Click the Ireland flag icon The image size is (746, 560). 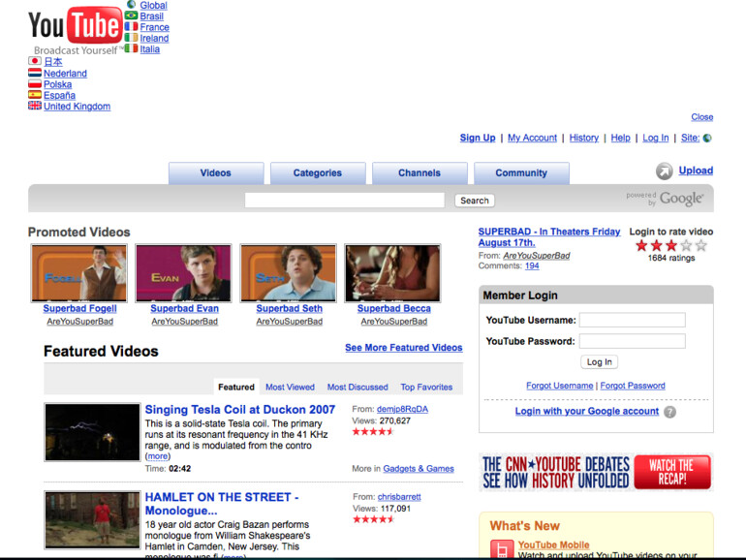pyautogui.click(x=132, y=38)
